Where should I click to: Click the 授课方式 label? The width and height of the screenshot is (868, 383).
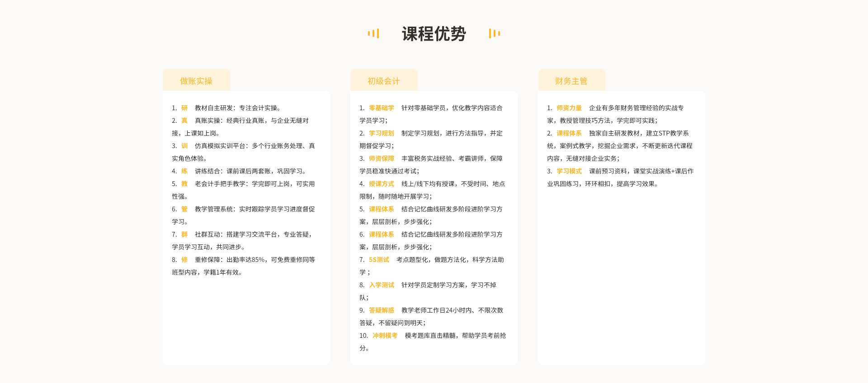382,184
